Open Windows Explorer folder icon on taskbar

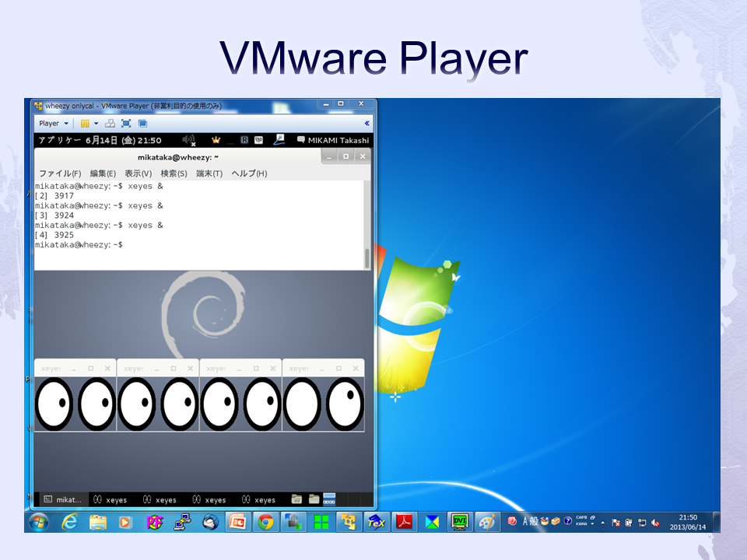(x=98, y=523)
